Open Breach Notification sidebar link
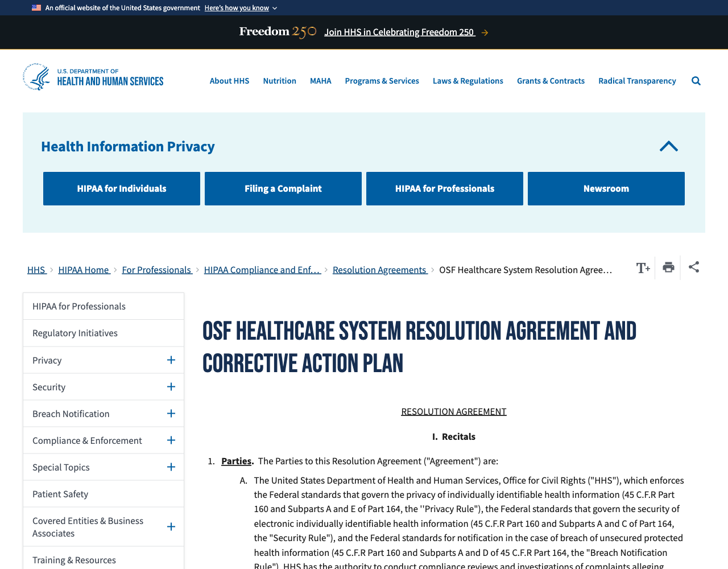 click(x=71, y=414)
